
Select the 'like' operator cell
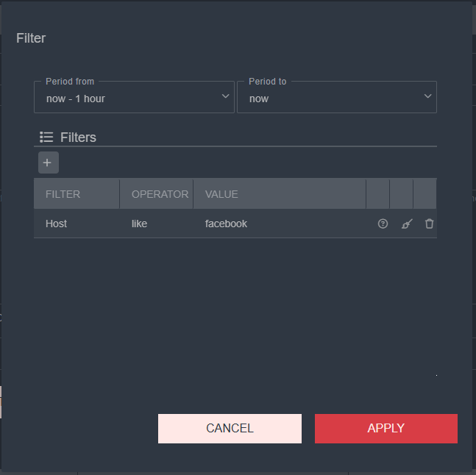[139, 224]
